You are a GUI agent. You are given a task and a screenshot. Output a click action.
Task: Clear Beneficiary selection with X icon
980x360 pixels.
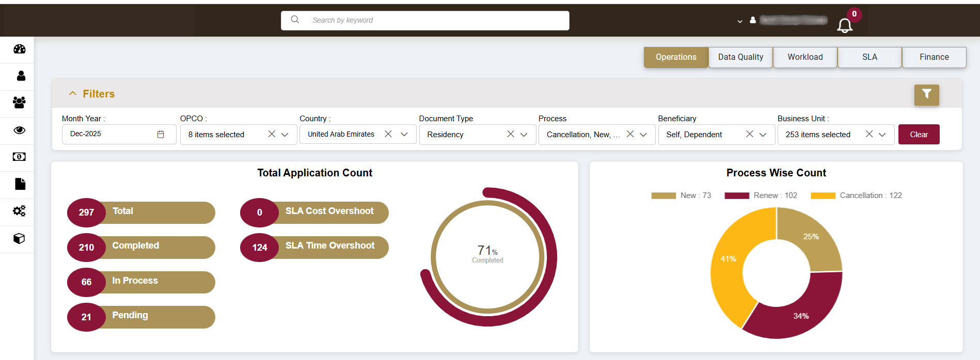(750, 134)
